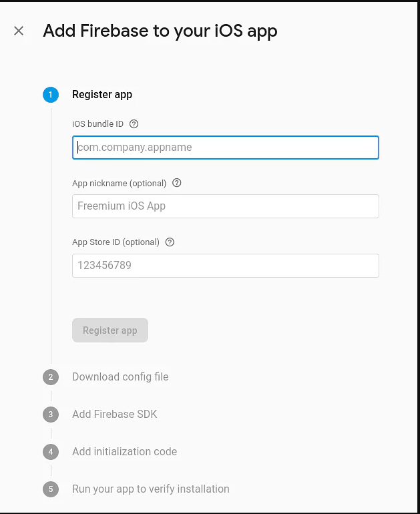Open the Download config file step
Image resolution: width=420 pixels, height=514 pixels.
tap(120, 377)
